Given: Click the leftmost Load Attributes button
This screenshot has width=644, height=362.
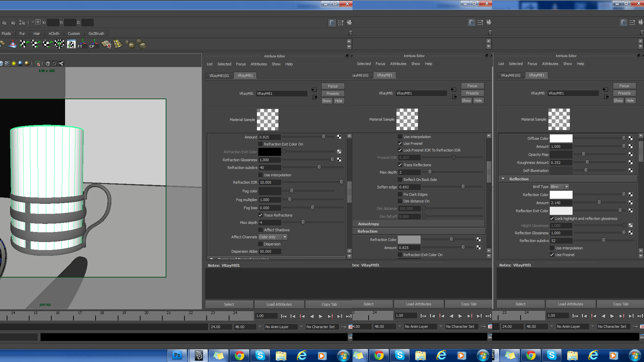Looking at the screenshot, I should click(279, 304).
